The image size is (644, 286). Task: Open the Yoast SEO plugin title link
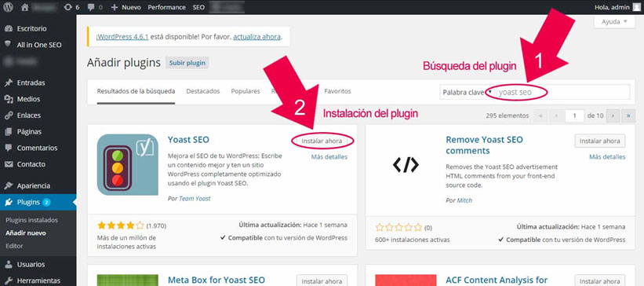click(x=188, y=140)
